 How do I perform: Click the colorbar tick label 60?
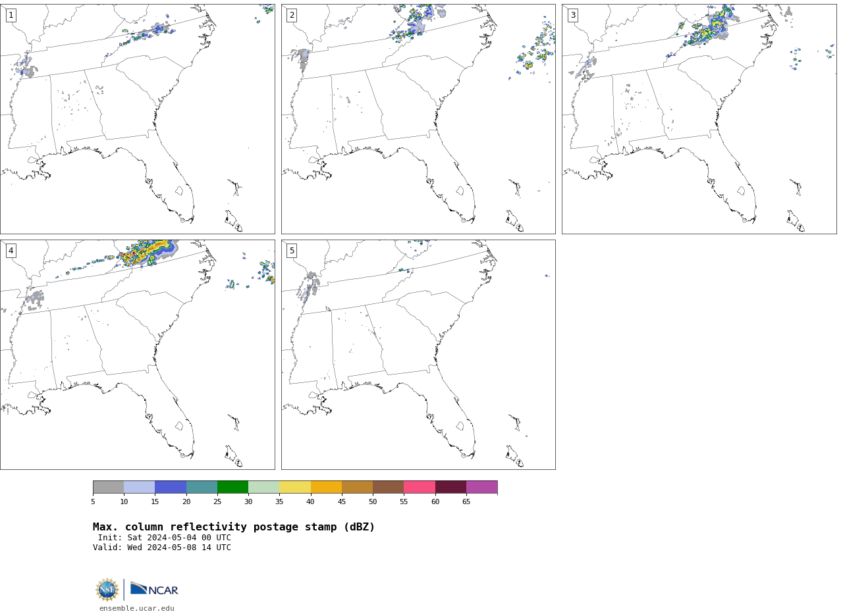(435, 502)
